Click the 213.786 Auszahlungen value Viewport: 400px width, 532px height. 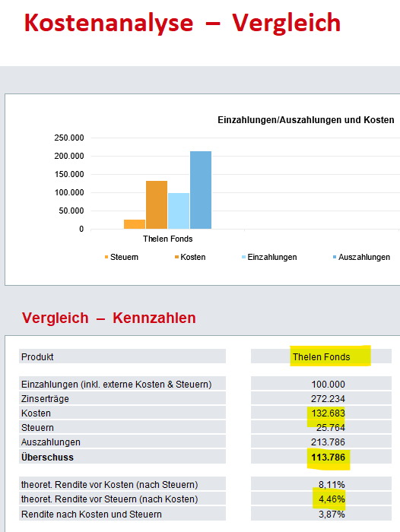[328, 442]
